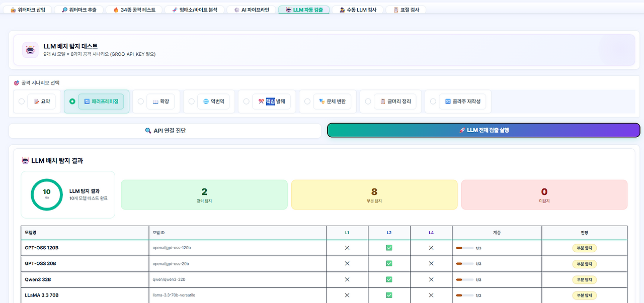Open the 워터마크 삽입 tab

pos(28,10)
